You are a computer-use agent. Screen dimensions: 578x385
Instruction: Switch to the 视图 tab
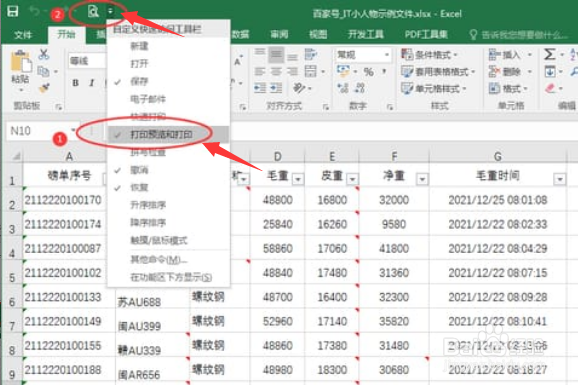pos(318,35)
